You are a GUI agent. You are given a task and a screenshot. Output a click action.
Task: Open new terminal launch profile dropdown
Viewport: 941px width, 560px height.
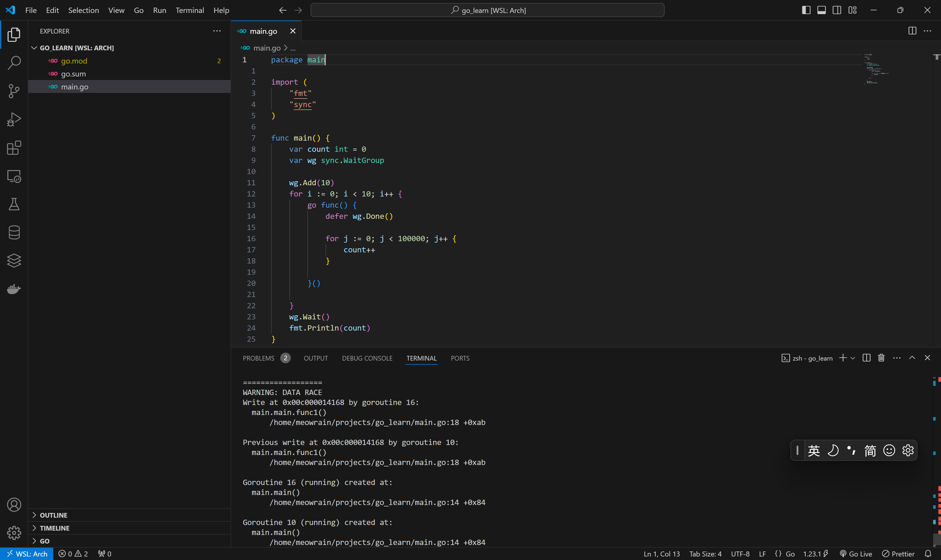[853, 358]
